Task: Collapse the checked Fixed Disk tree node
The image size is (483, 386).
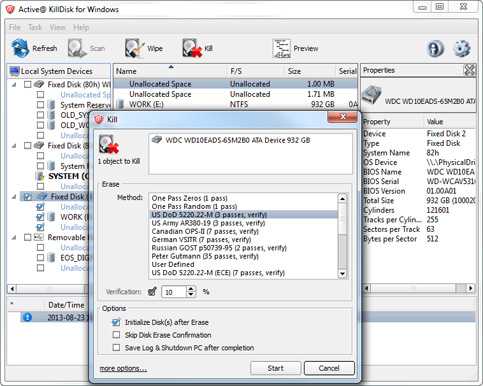Action: pyautogui.click(x=14, y=197)
